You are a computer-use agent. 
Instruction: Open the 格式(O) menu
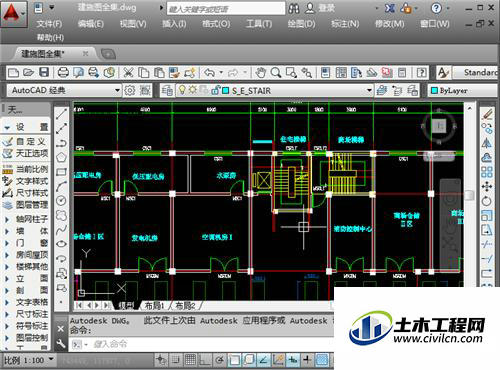pyautogui.click(x=216, y=24)
